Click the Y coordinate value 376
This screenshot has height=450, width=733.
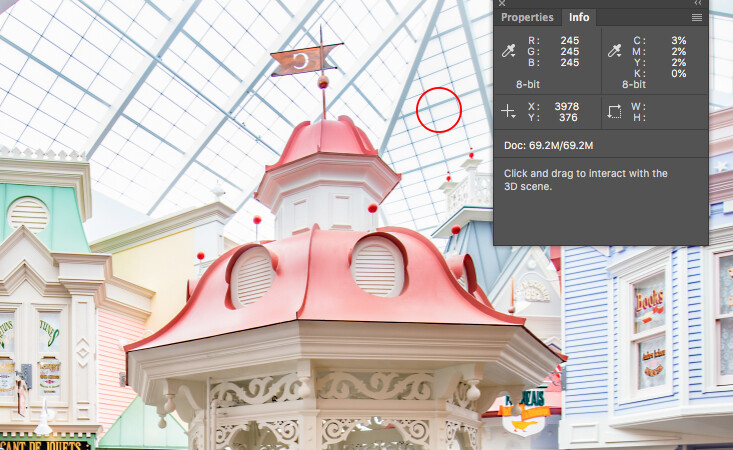568,118
